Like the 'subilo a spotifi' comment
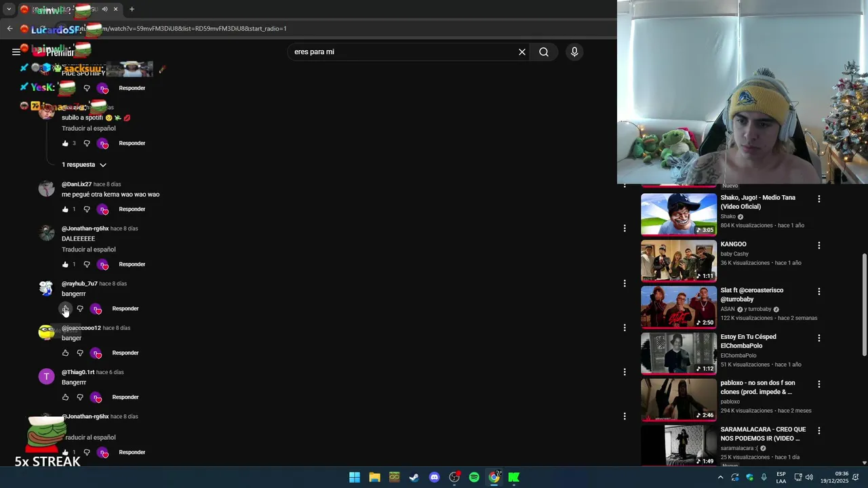 point(65,143)
